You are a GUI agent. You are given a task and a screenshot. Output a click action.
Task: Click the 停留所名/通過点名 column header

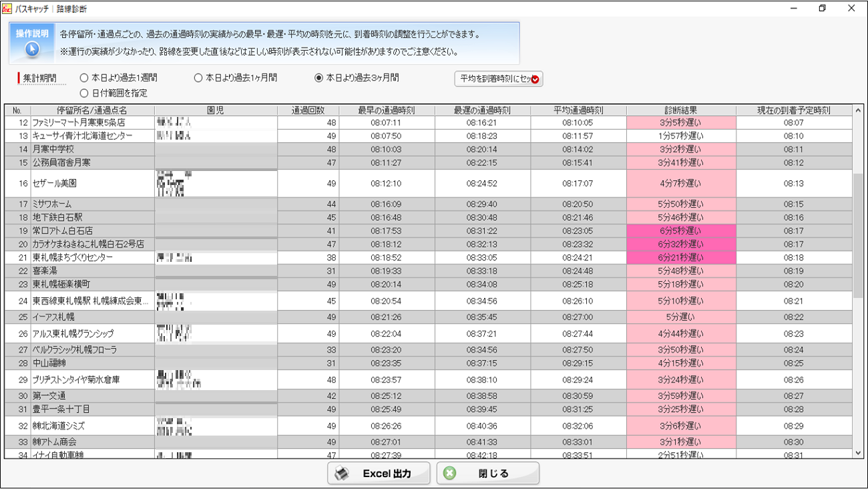(x=92, y=110)
